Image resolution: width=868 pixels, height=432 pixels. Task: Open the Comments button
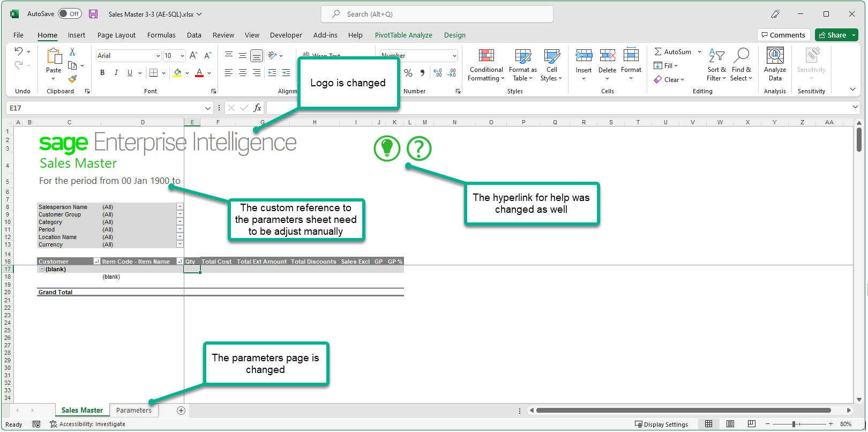pyautogui.click(x=783, y=35)
